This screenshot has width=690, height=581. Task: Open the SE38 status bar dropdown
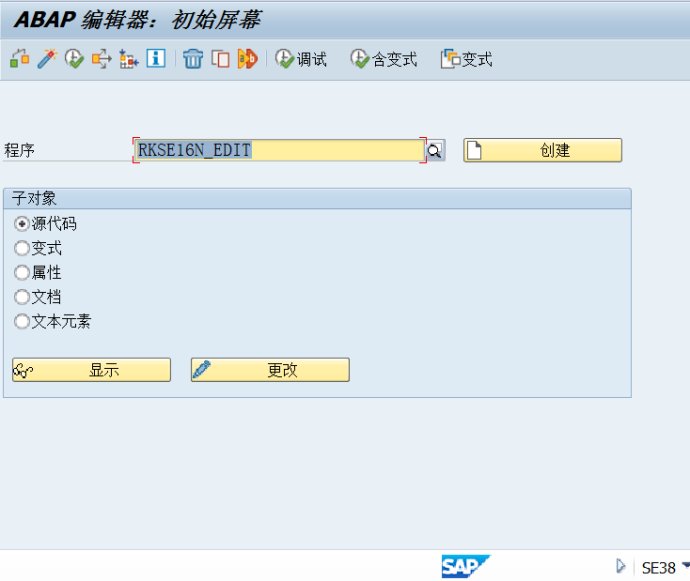(686, 565)
